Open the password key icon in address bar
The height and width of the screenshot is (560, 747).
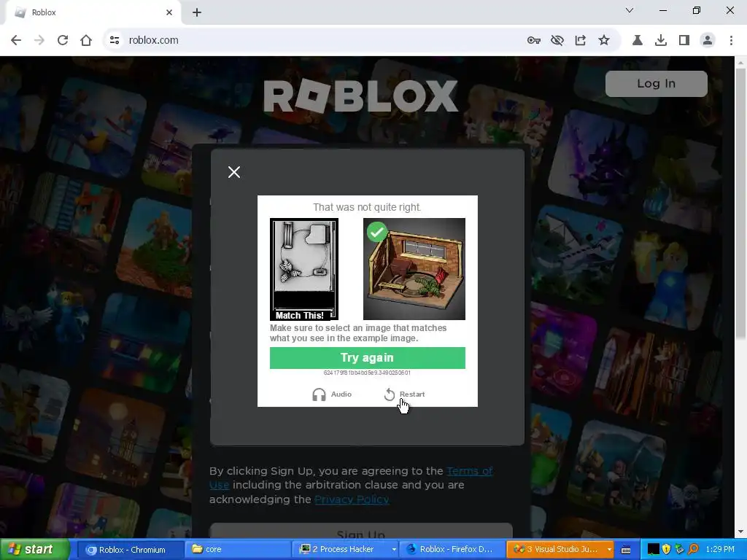pyautogui.click(x=533, y=41)
